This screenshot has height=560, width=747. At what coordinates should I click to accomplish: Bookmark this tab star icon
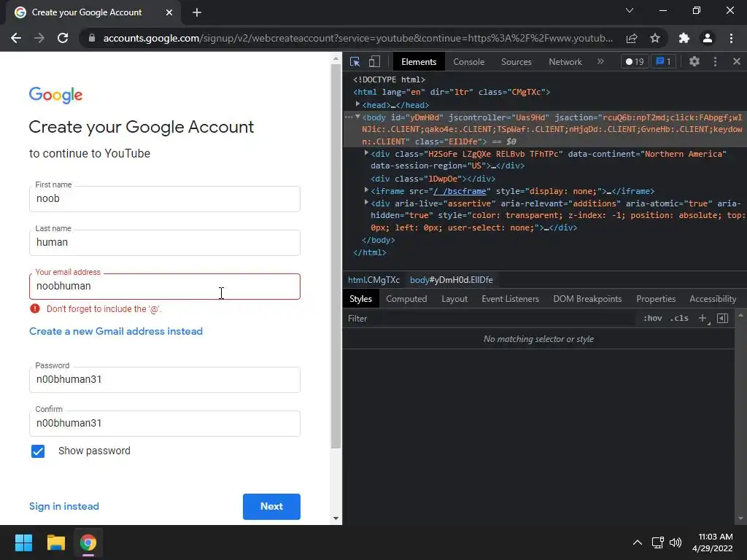(x=655, y=38)
